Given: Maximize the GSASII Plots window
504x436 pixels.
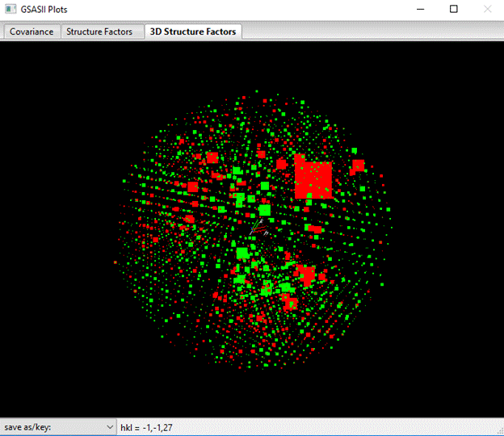Looking at the screenshot, I should point(453,9).
